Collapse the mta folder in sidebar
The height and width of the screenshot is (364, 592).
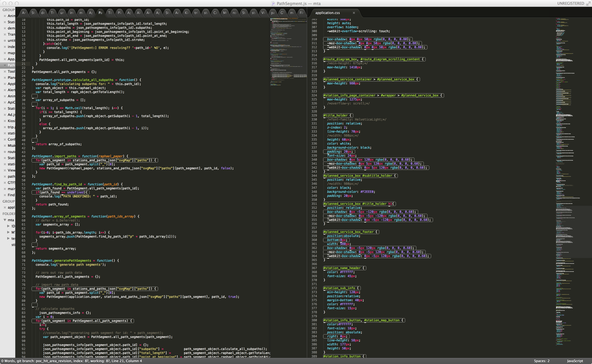tap(5, 220)
